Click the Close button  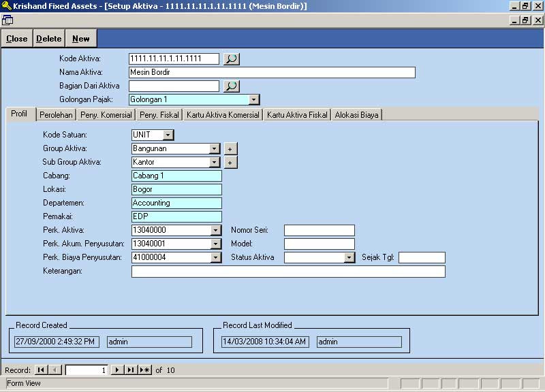pos(16,39)
